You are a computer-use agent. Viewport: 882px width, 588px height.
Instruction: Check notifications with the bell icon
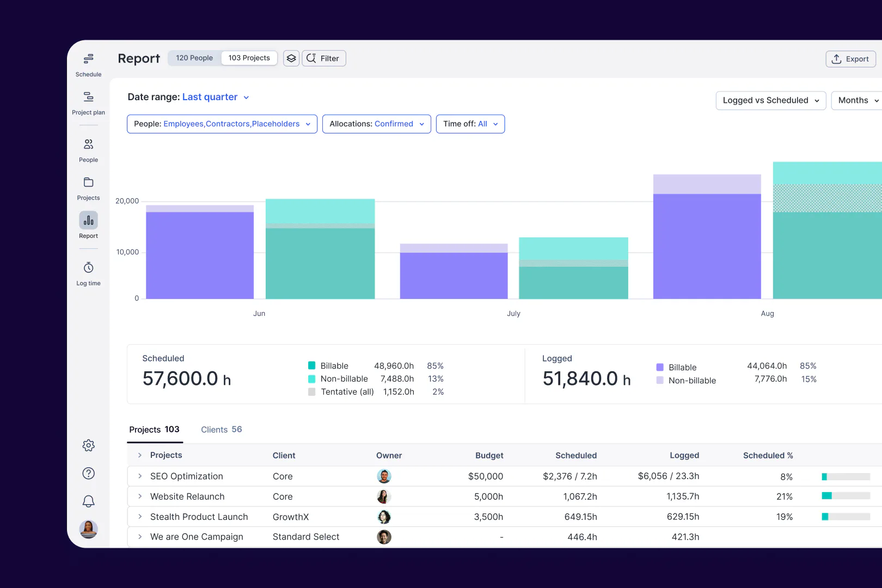(88, 501)
